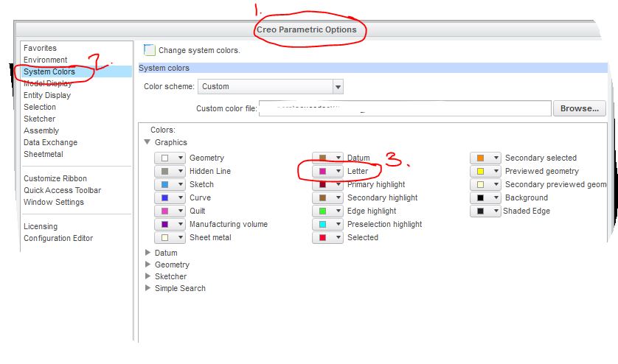Screen dimensions: 618x364
Task: Open the Letter color dropdown arrow
Action: (x=338, y=172)
